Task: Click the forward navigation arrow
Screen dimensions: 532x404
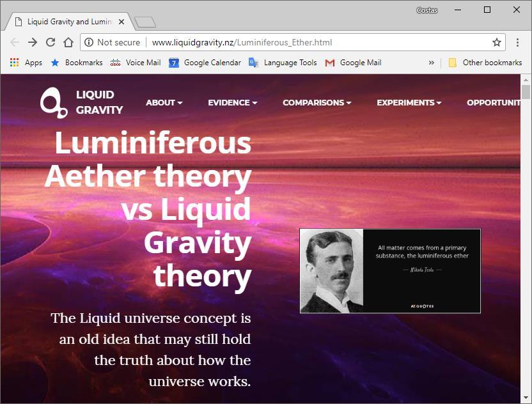Action: [33, 42]
